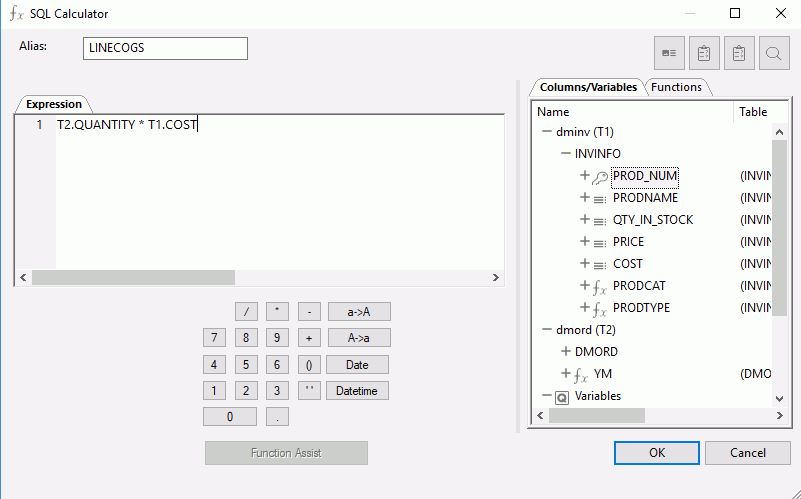Click the Datetime button
The width and height of the screenshot is (801, 499).
coord(358,391)
